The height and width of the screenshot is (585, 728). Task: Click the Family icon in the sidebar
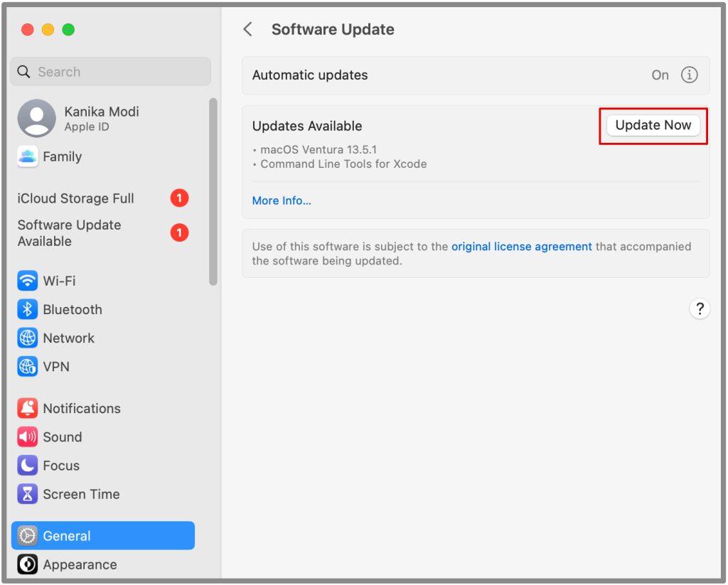[28, 156]
